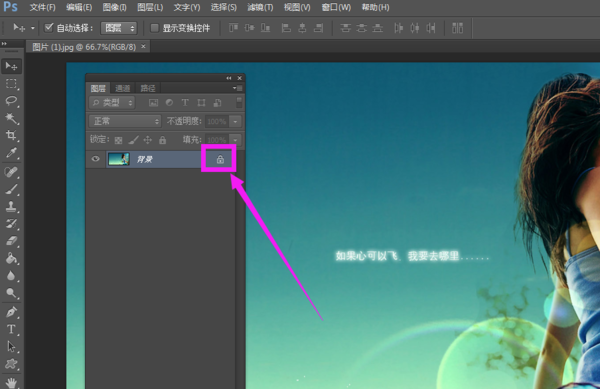Open 窗口(W) menu

click(x=336, y=7)
